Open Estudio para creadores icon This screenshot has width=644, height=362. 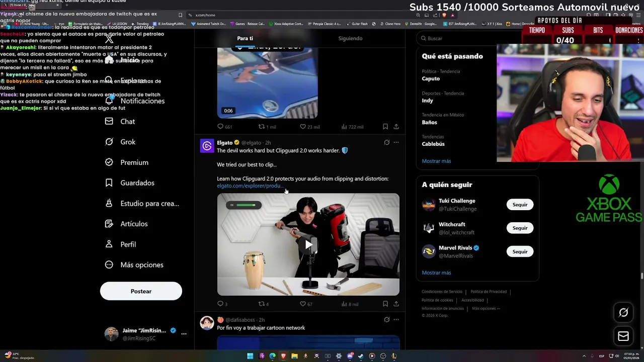coord(109,203)
